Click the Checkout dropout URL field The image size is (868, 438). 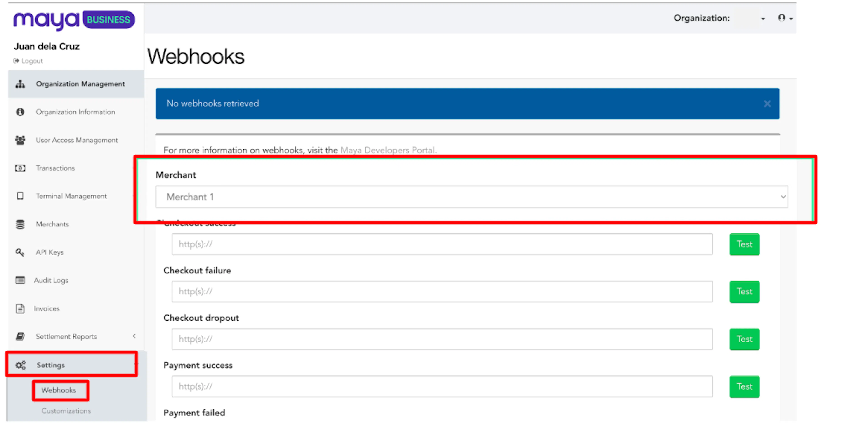pyautogui.click(x=442, y=339)
